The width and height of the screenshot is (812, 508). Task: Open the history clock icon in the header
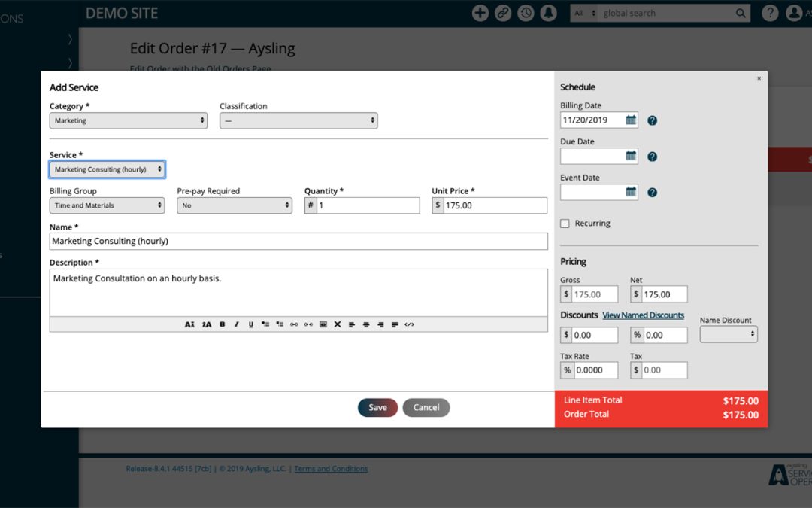click(526, 13)
